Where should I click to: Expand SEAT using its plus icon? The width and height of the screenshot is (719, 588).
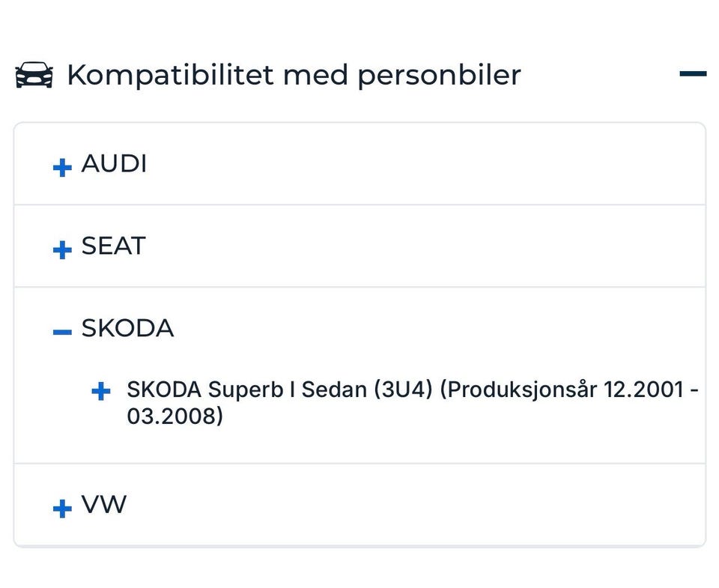62,249
